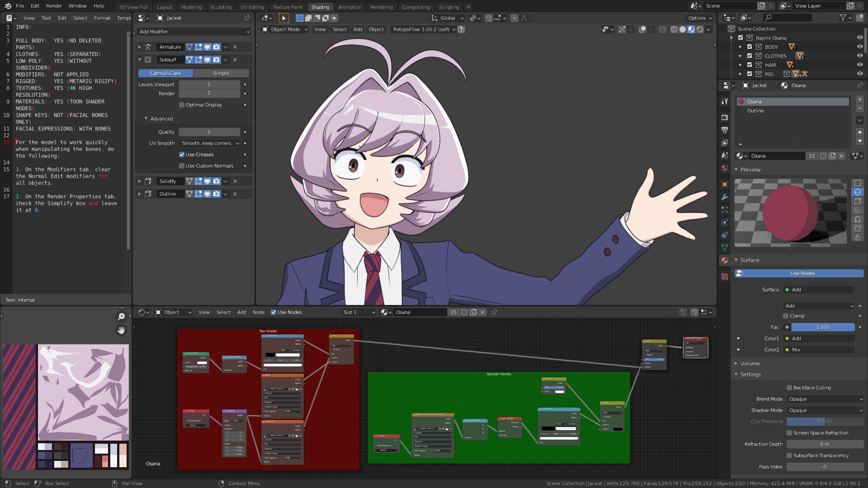Switch to the Sculpting workspace tab

tap(221, 7)
